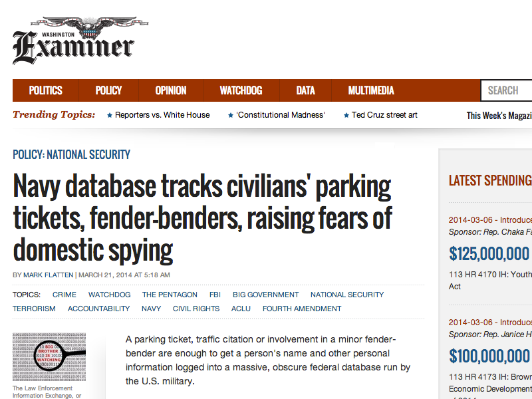Open The Pentagon topic tag
This screenshot has height=399, width=532.
(170, 295)
